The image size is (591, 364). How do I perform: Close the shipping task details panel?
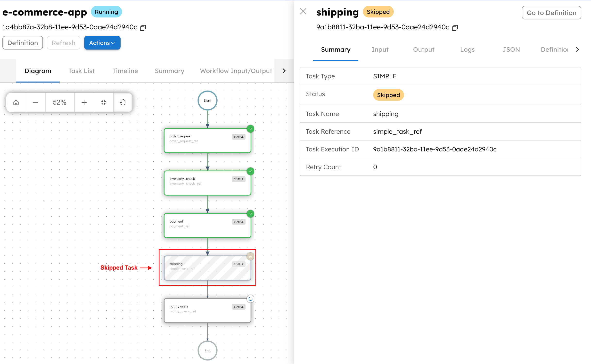coord(303,11)
